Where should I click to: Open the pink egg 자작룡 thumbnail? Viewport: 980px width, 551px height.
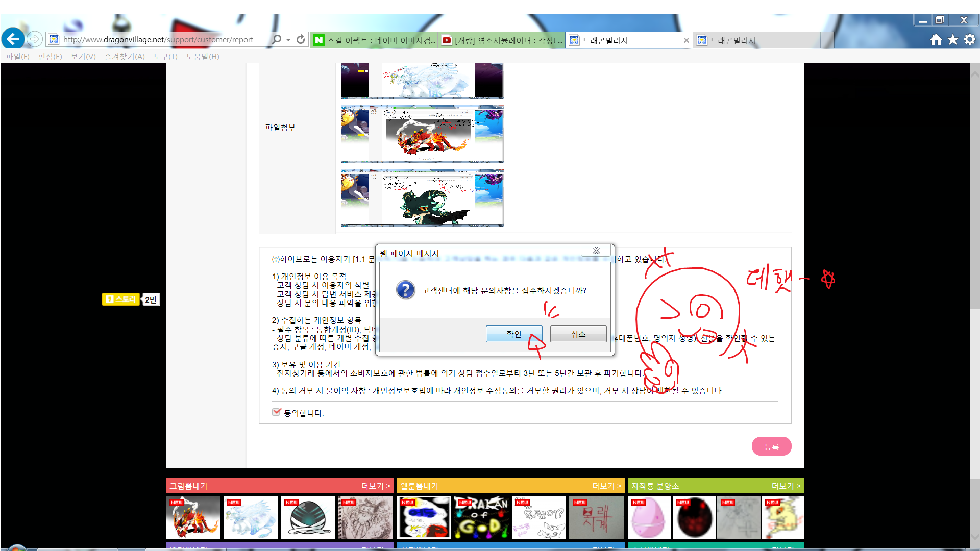pyautogui.click(x=649, y=517)
